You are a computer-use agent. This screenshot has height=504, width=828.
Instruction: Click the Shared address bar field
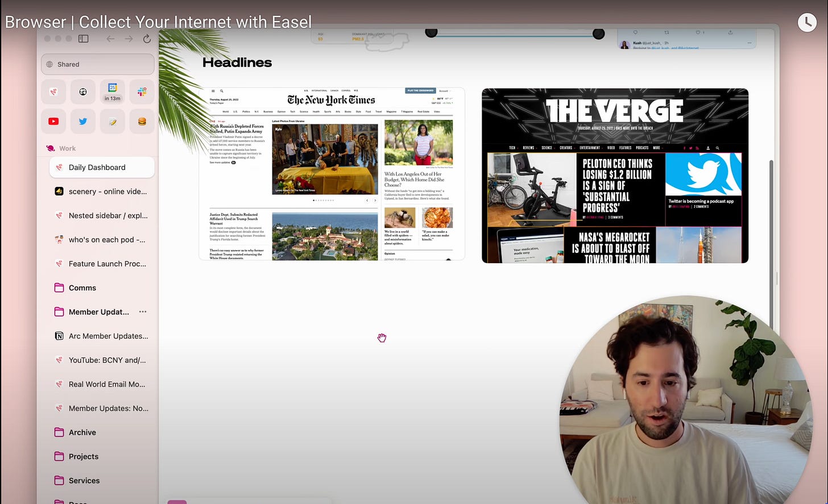tap(98, 64)
